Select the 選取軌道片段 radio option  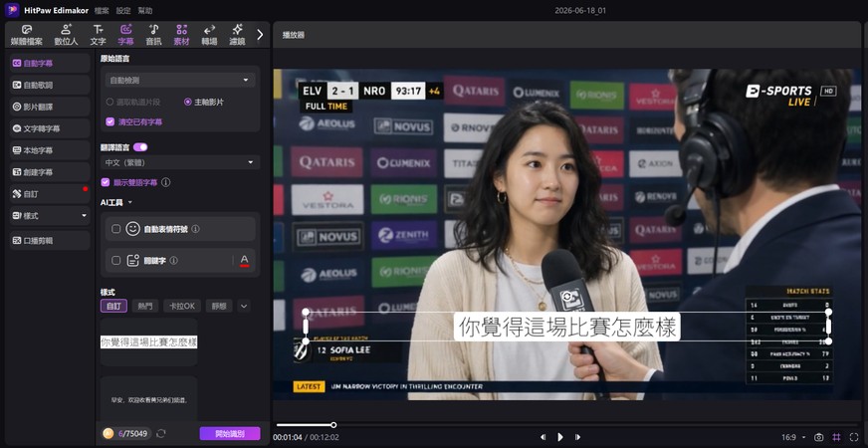pos(109,102)
